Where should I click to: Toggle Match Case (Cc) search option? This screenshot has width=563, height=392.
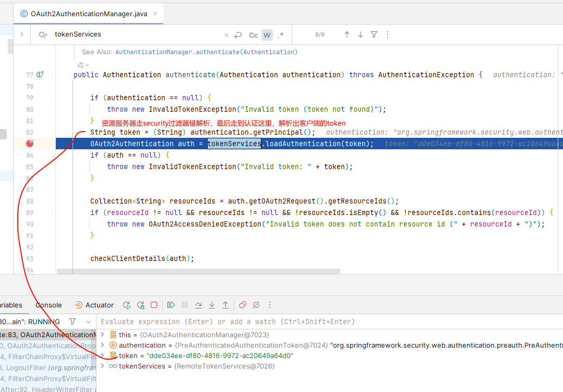(x=254, y=35)
